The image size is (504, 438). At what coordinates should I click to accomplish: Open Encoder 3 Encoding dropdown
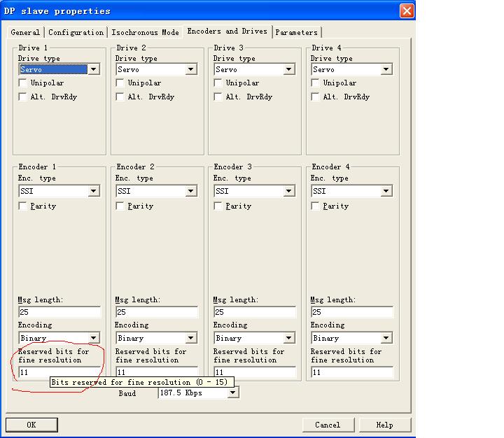click(255, 338)
